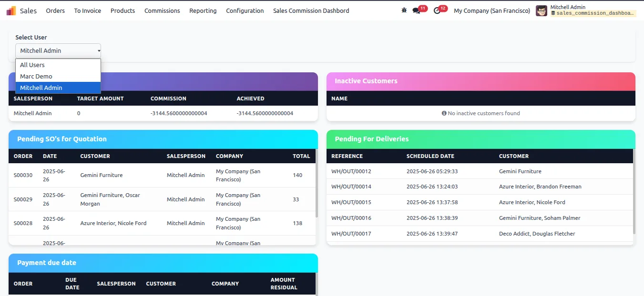The height and width of the screenshot is (296, 644).
Task: Click the Commission value -3144.5600000000004
Action: [179, 113]
